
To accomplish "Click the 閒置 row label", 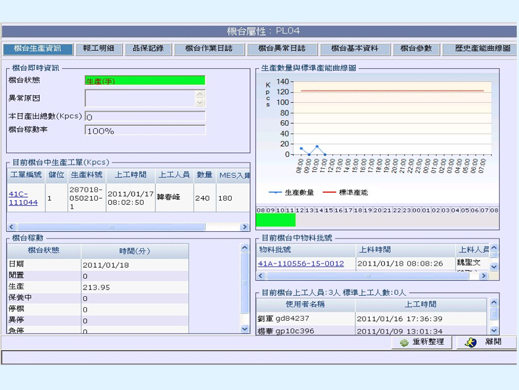I will (16, 275).
